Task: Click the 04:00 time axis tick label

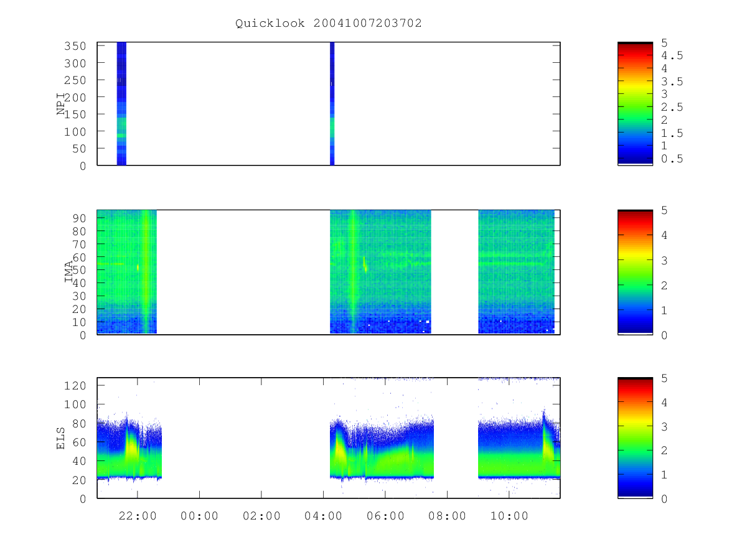Action: 323,516
